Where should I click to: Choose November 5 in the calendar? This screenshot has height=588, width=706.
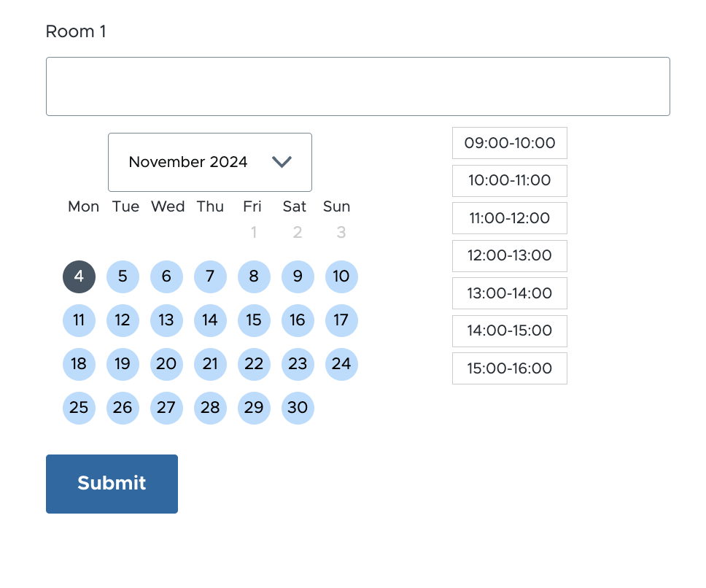pyautogui.click(x=123, y=276)
